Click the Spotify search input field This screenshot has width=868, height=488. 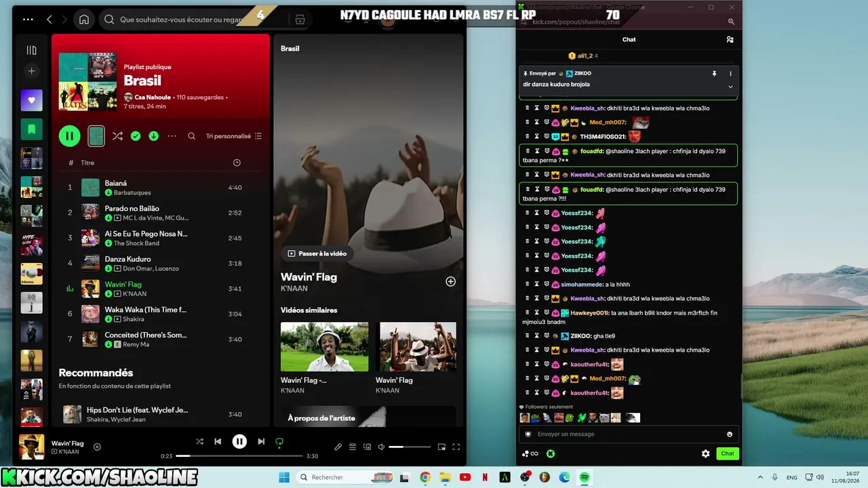(x=180, y=20)
